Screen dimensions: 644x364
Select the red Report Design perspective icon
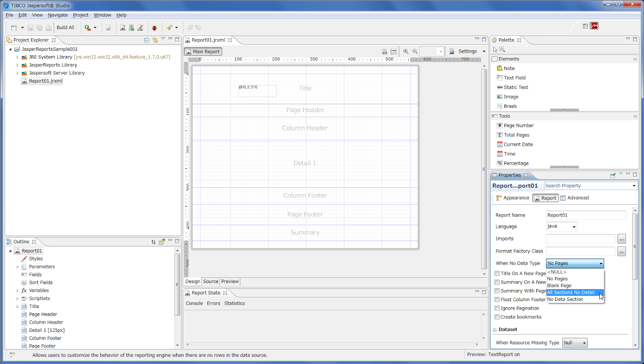[594, 26]
